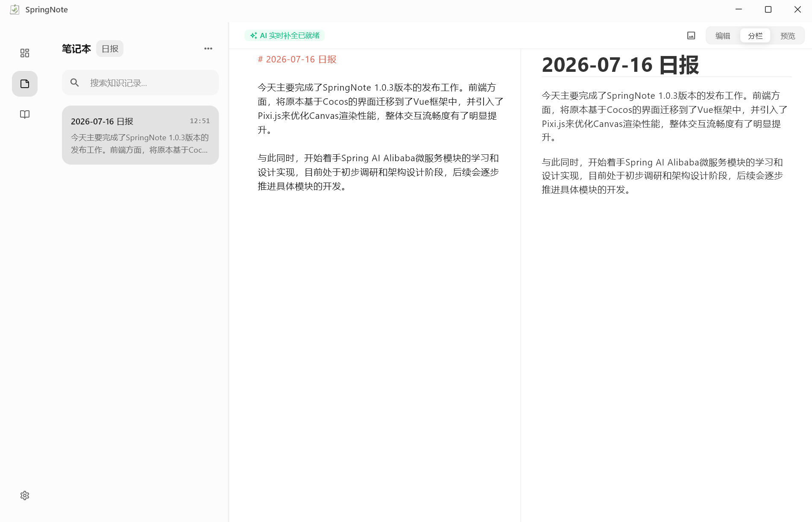Click the markdown heading line in editor

coord(297,59)
